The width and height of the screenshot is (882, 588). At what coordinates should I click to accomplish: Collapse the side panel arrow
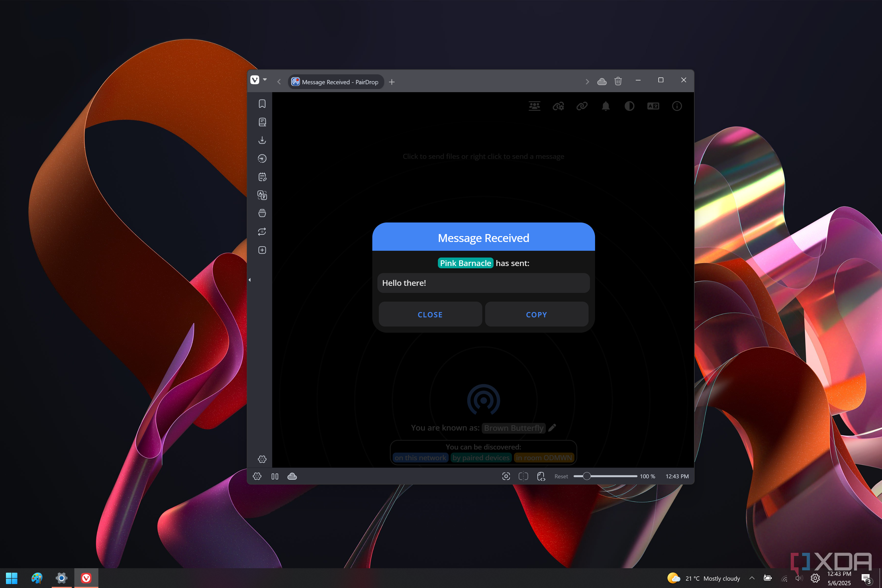coord(249,280)
